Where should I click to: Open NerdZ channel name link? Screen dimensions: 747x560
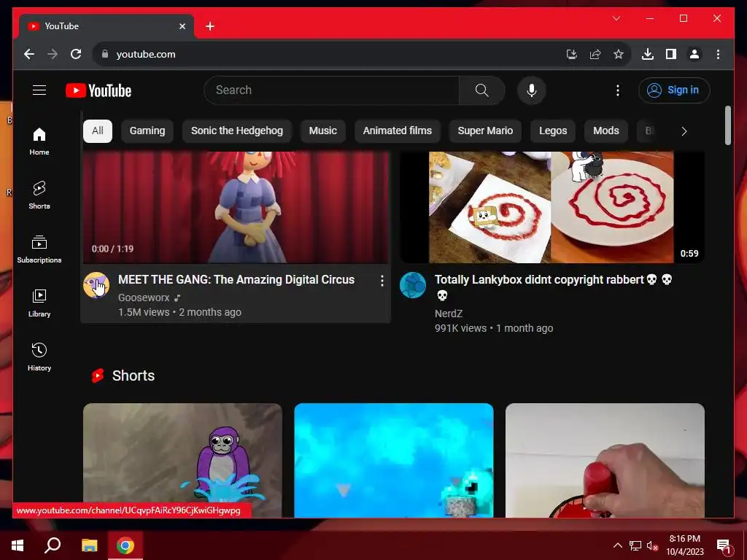click(449, 314)
